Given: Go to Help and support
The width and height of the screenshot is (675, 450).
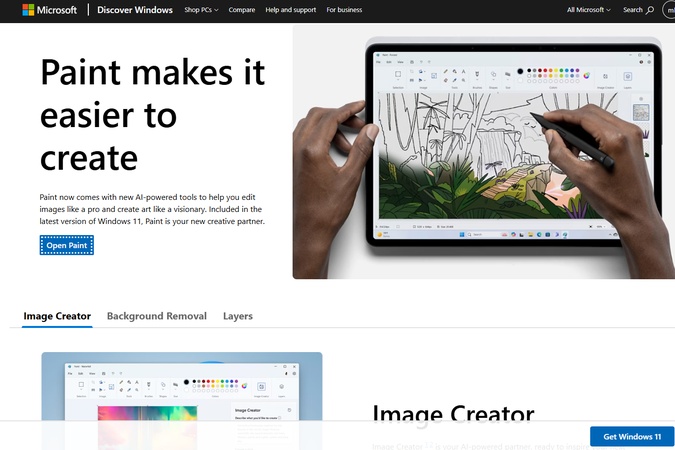Looking at the screenshot, I should [x=291, y=9].
